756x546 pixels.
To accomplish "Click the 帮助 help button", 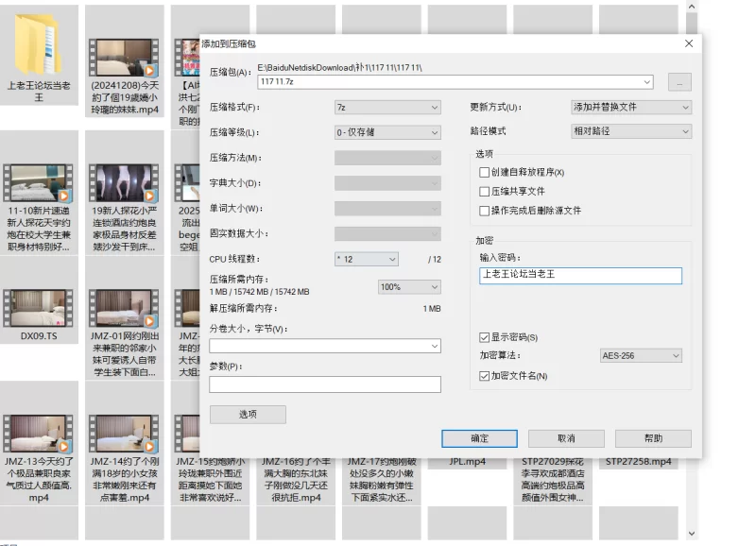I will [x=653, y=438].
